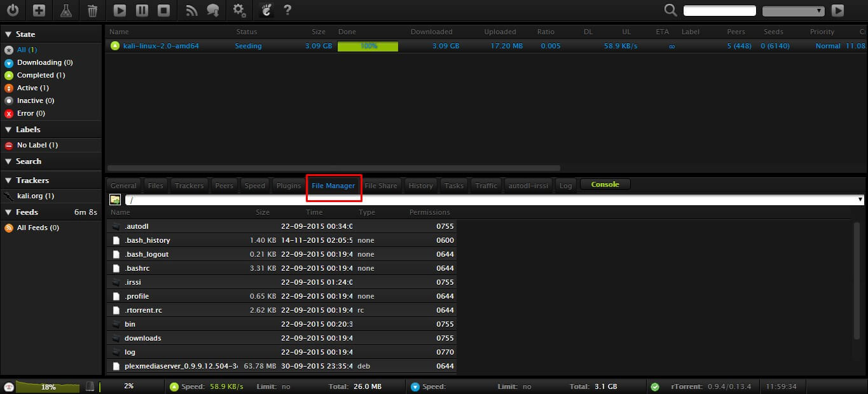This screenshot has width=868, height=394.
Task: Start the torrent with the play icon
Action: 120,10
